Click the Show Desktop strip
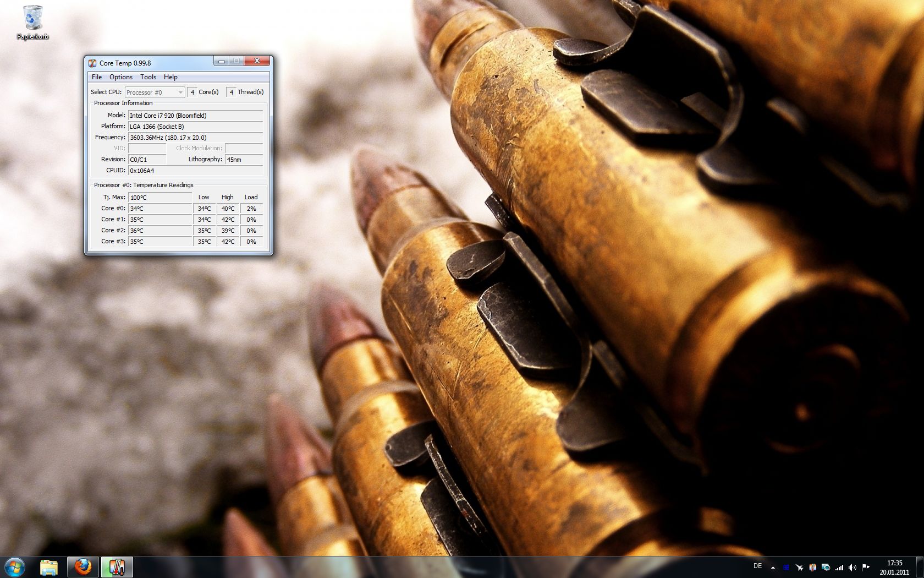This screenshot has height=578, width=924. point(920,567)
